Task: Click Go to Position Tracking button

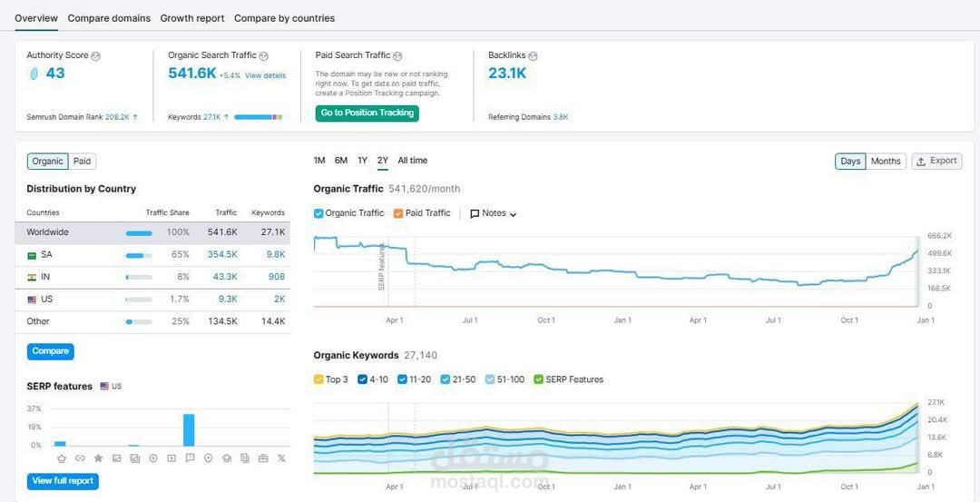Action: pyautogui.click(x=367, y=113)
